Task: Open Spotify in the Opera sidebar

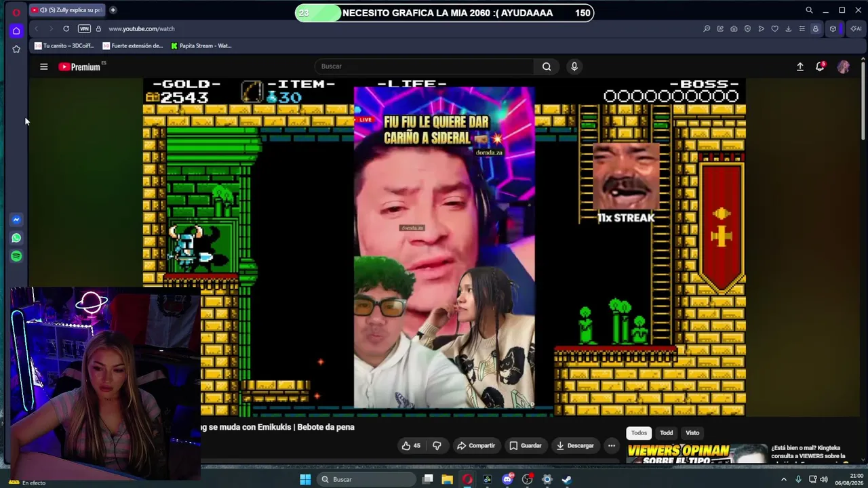Action: point(16,256)
